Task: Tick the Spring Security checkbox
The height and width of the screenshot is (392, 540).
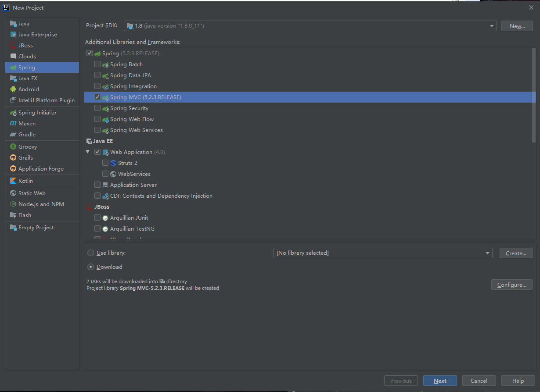Action: [97, 108]
